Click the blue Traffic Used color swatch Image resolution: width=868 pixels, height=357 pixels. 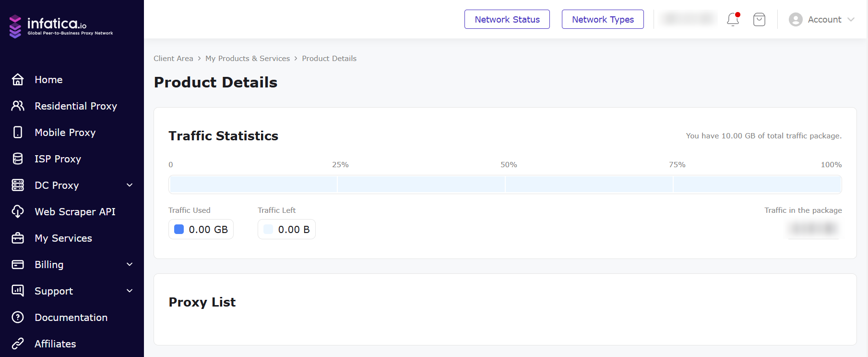coord(179,229)
